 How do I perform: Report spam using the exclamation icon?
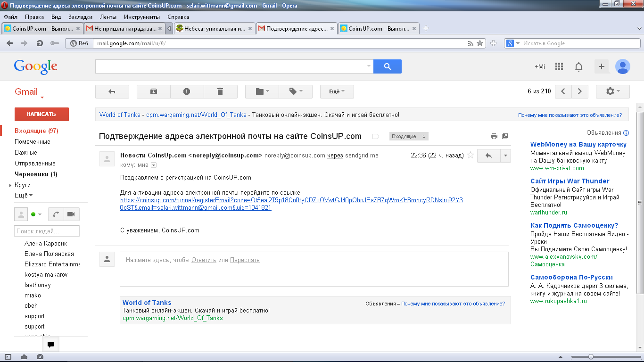tap(187, 91)
